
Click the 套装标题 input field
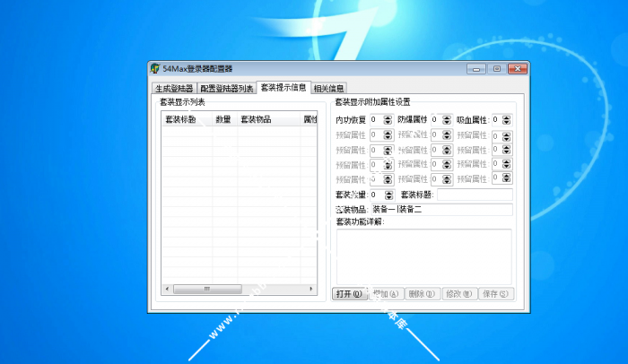pyautogui.click(x=474, y=195)
